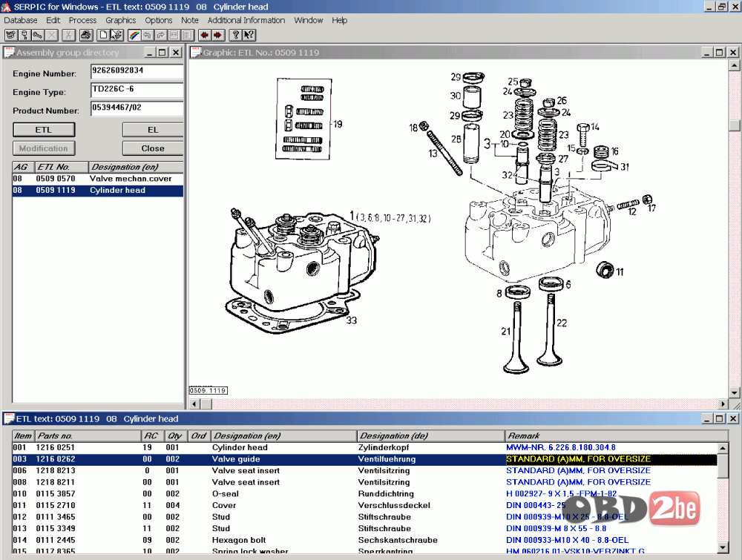Click the basket icon in the toolbar
Image resolution: width=742 pixels, height=560 pixels.
point(116,35)
